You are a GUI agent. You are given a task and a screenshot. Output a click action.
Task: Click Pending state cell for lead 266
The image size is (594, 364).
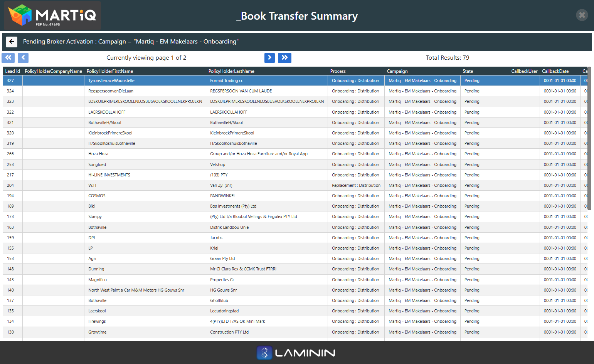pos(485,154)
